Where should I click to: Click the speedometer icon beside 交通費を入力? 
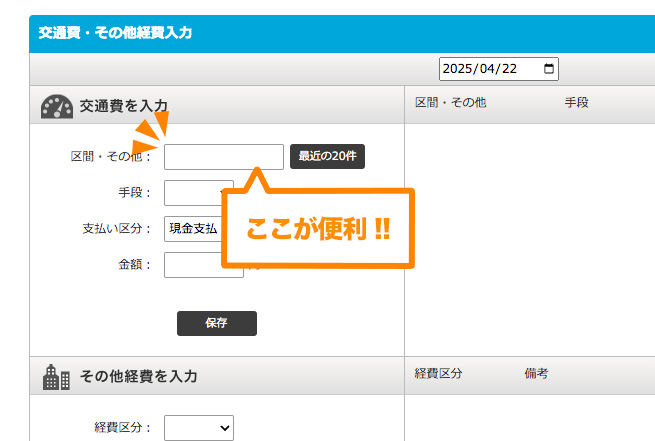point(57,106)
